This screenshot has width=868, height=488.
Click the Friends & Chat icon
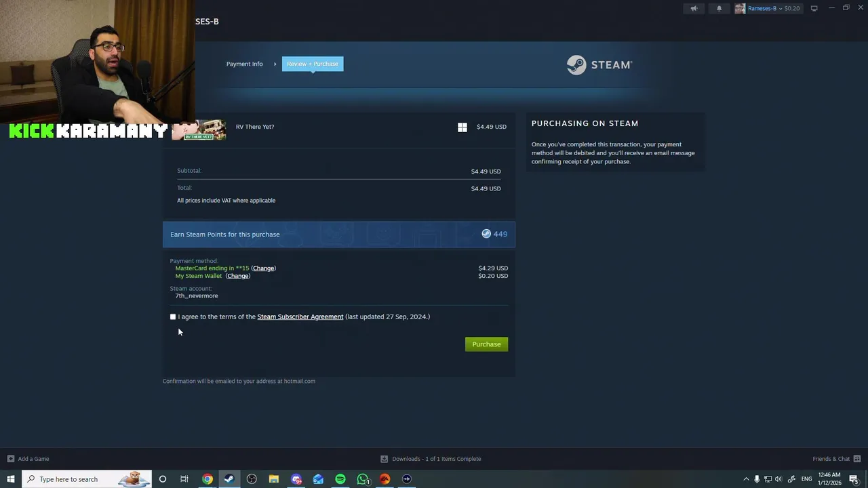(x=858, y=459)
